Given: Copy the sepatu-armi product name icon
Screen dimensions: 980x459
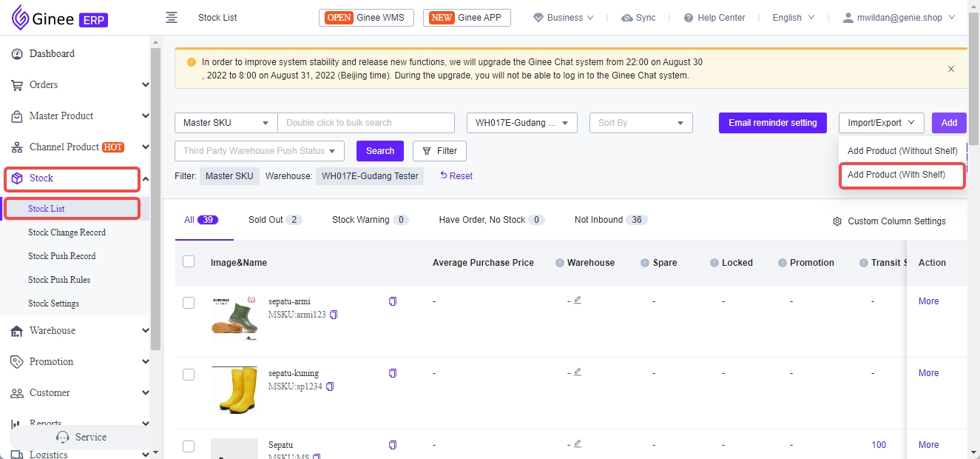Looking at the screenshot, I should [393, 301].
